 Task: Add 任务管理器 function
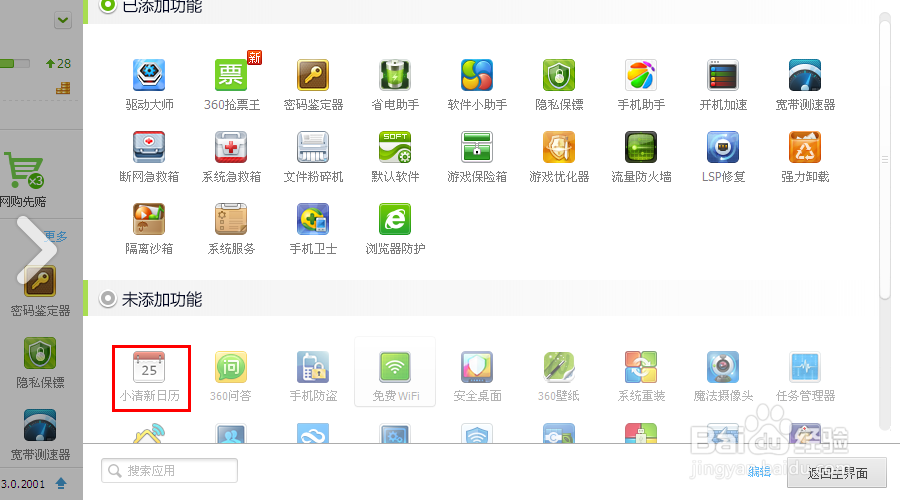(x=805, y=377)
